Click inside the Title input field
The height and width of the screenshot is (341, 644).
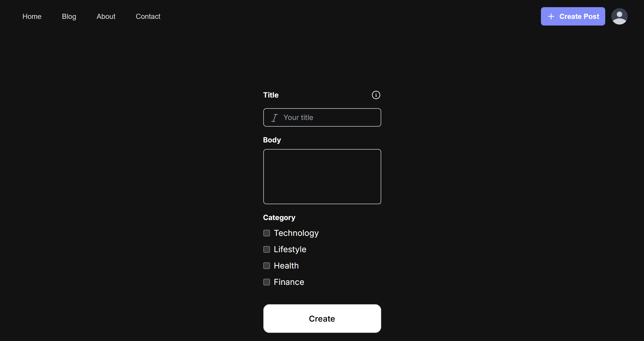(321, 118)
